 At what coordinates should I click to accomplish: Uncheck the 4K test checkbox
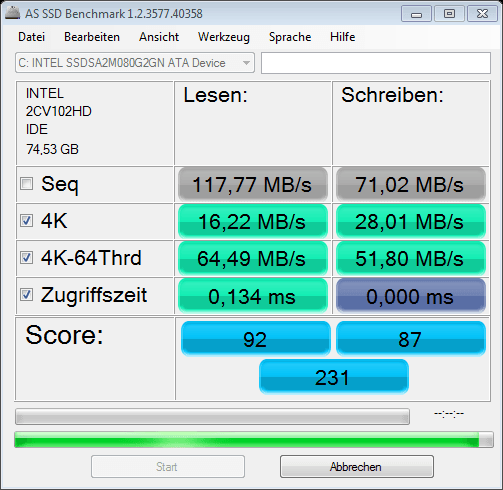click(26, 221)
